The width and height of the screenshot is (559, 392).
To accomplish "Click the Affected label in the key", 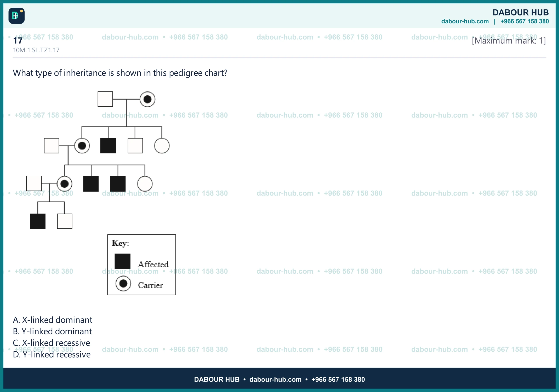I will 153,264.
